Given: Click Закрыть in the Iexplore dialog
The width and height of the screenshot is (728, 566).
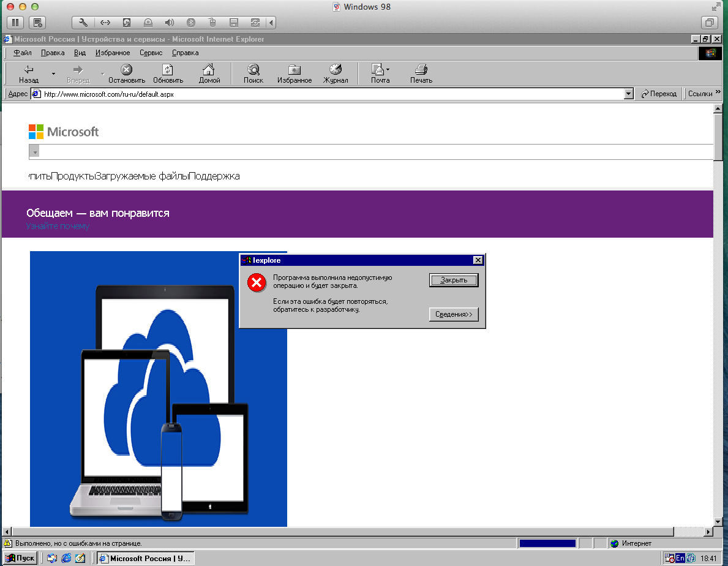Looking at the screenshot, I should pos(454,280).
